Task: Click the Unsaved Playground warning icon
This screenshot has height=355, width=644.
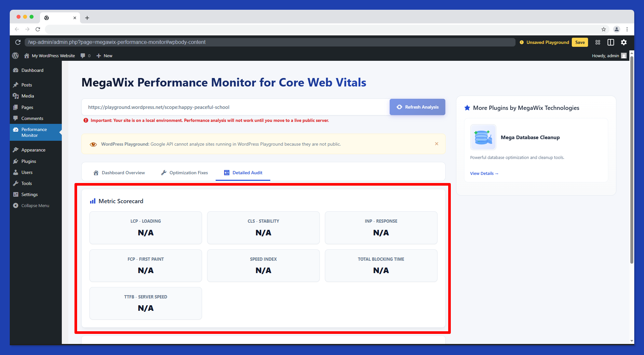Action: pyautogui.click(x=522, y=42)
